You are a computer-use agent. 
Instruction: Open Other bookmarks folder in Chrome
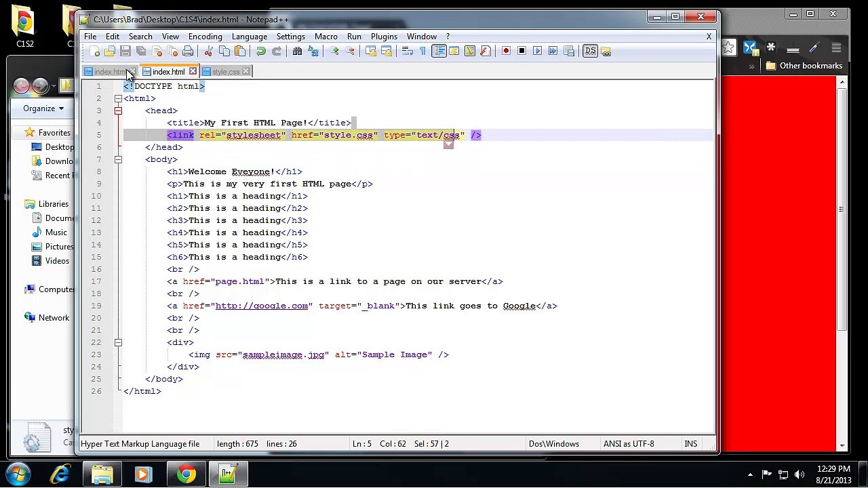[804, 66]
